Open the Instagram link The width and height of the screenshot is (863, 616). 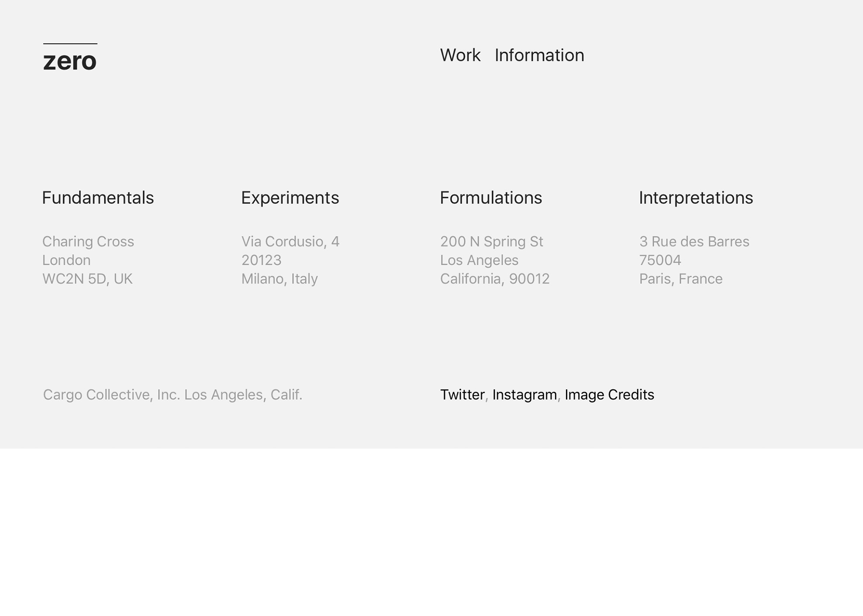(525, 395)
